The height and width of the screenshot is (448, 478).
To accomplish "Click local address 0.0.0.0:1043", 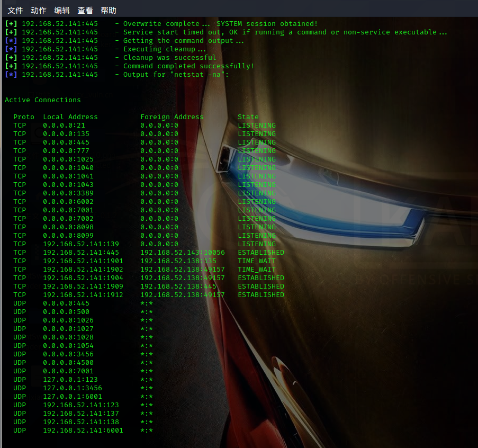I will [68, 185].
